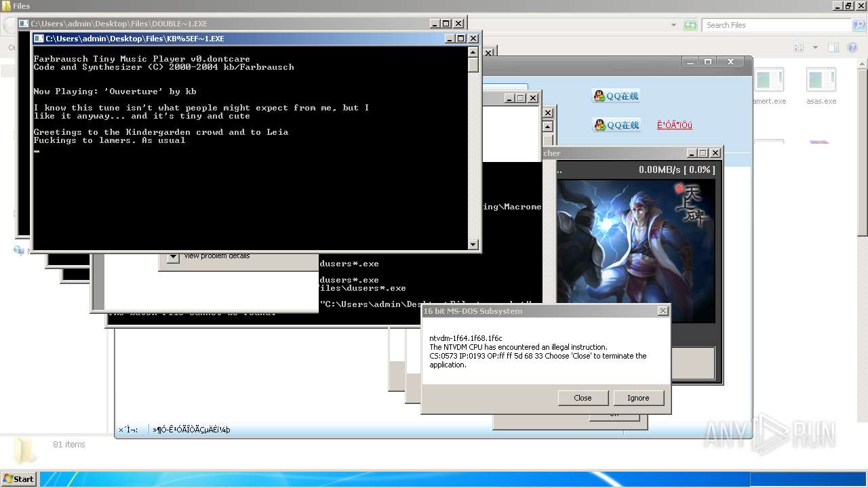Maximize the gray QQ-badge window
This screenshot has height=488, width=868.
coord(707,62)
